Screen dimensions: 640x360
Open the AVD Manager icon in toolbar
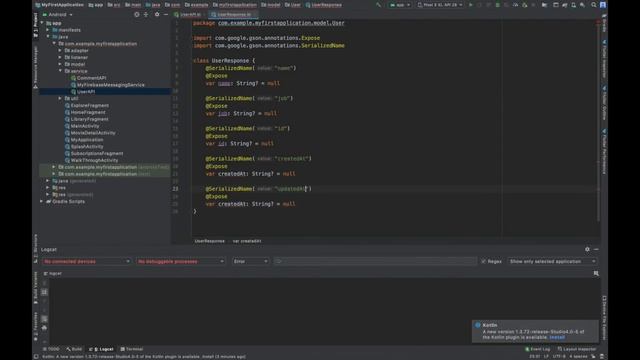(x=573, y=5)
